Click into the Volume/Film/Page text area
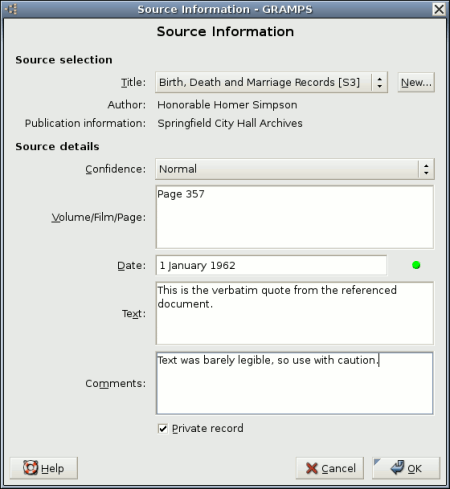This screenshot has width=450, height=489. coord(295,217)
